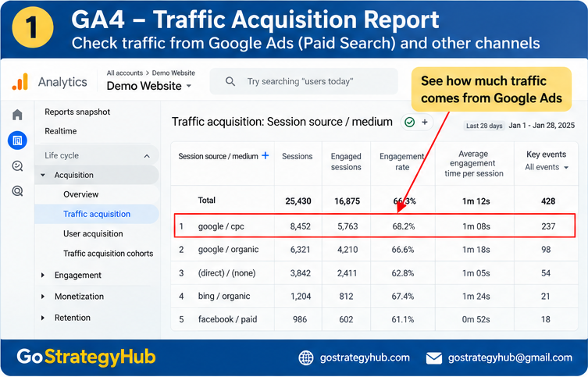The height and width of the screenshot is (377, 588).
Task: Click the plus icon next to report title
Action: (x=425, y=122)
